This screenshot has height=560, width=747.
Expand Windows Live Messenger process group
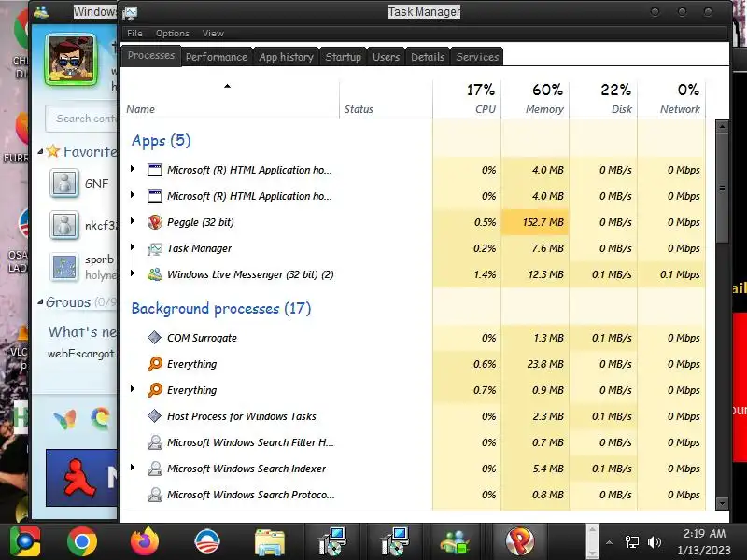point(133,273)
